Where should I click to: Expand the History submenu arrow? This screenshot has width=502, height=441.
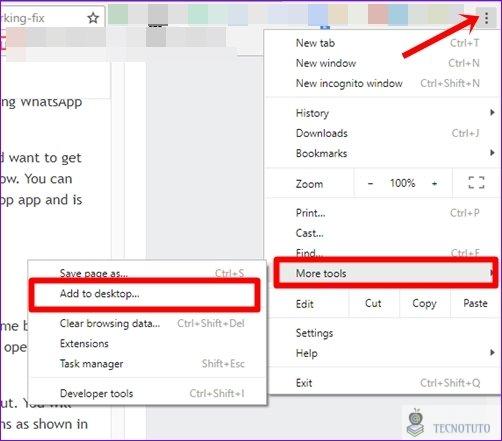[x=492, y=113]
